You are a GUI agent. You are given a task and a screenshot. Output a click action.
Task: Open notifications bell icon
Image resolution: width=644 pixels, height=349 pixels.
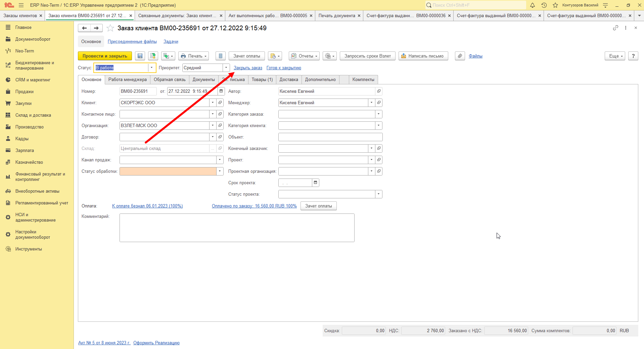tap(533, 5)
